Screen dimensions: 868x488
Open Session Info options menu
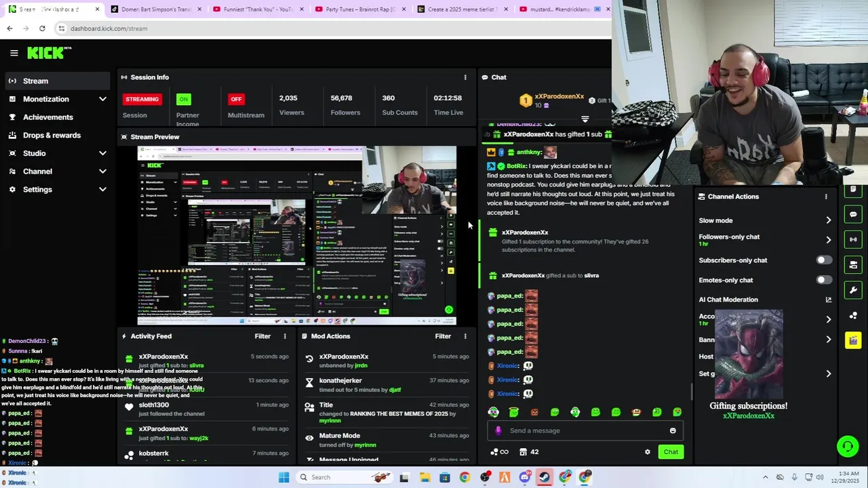(465, 77)
